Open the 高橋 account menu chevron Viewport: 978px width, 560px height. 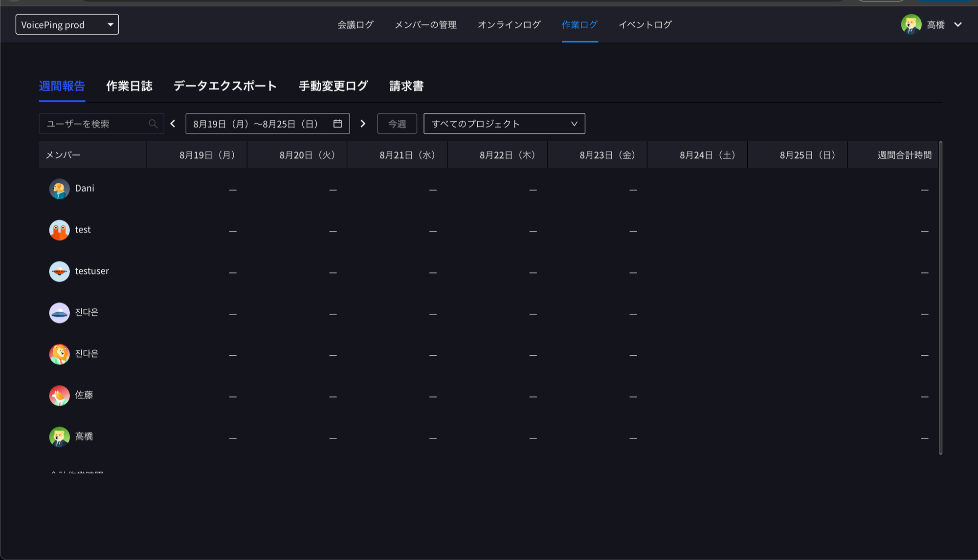[957, 24]
